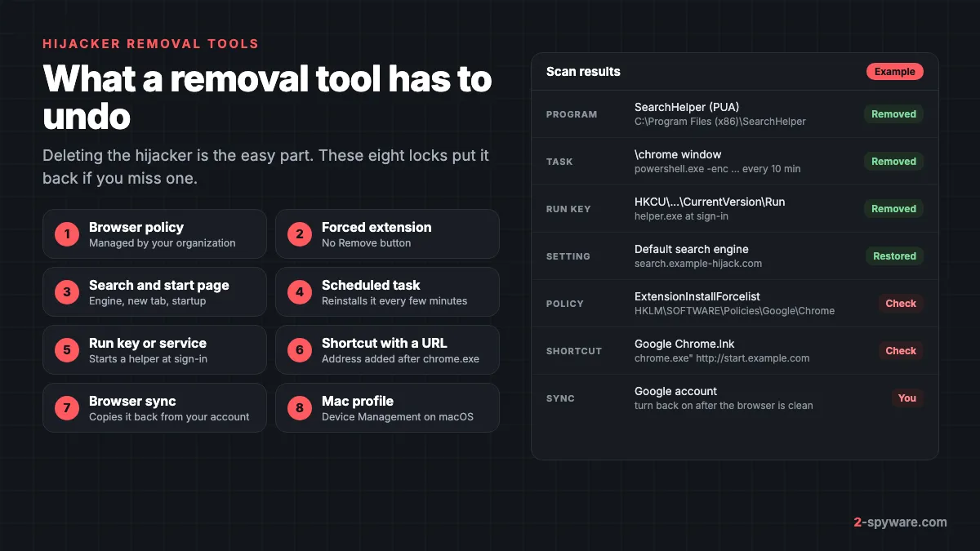Click the number 2 circle for Forced extension
Screen dimensions: 980x551
(x=300, y=234)
